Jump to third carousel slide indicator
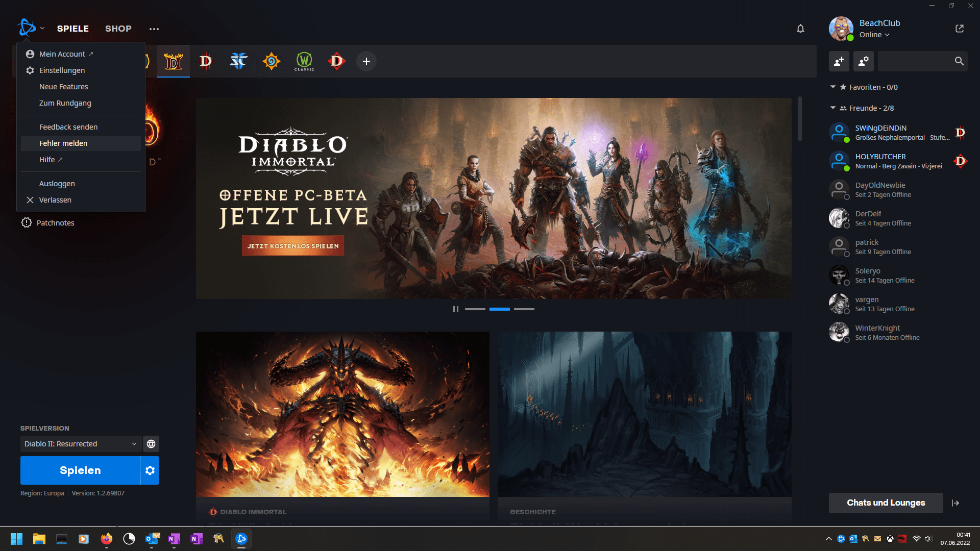This screenshot has height=551, width=980. [524, 309]
